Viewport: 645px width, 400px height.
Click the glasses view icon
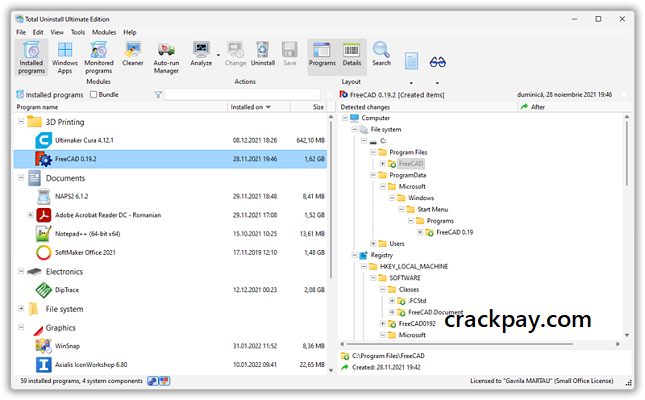437,62
